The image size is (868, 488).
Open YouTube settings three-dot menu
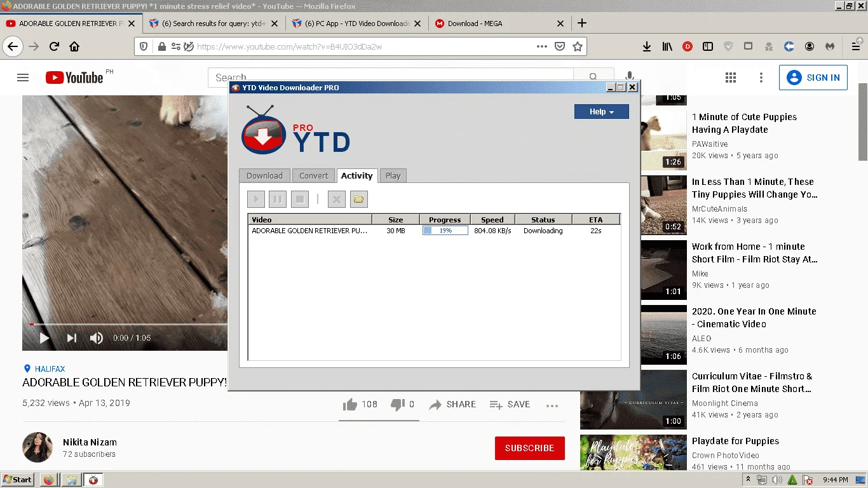pyautogui.click(x=761, y=78)
